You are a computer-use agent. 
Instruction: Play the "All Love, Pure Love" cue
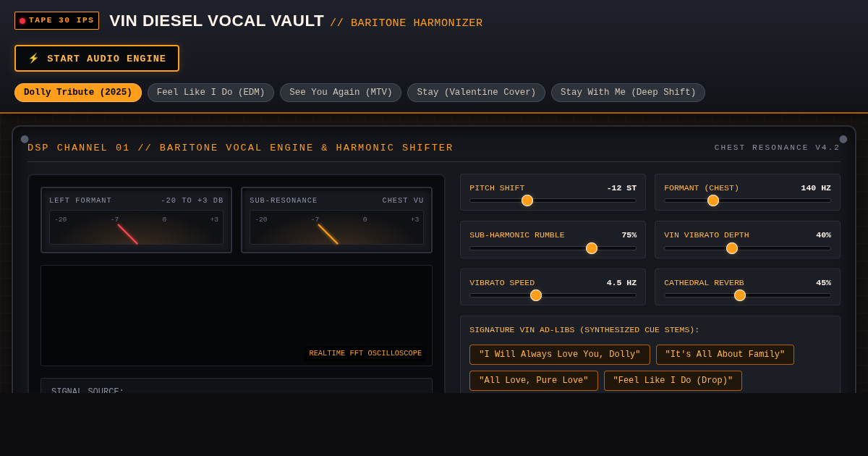(x=534, y=381)
